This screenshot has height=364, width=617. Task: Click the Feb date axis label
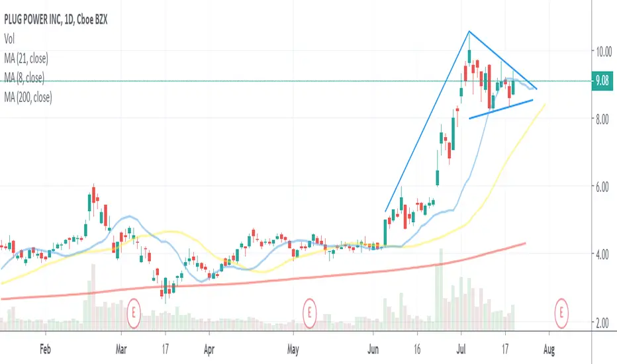coord(45,349)
